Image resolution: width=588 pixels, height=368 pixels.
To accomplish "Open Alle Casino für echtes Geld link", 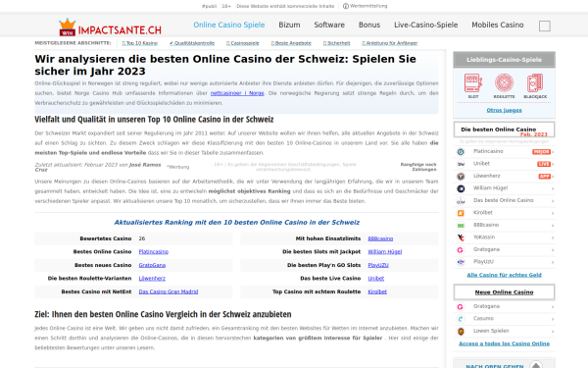I will click(x=504, y=275).
